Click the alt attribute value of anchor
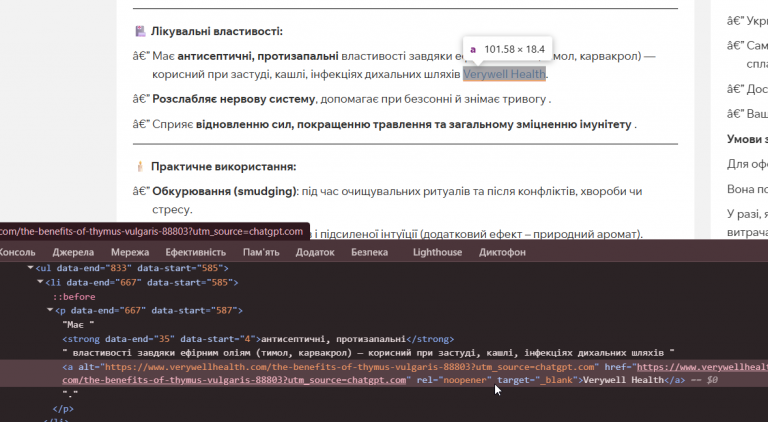The image size is (768, 422). [x=350, y=367]
